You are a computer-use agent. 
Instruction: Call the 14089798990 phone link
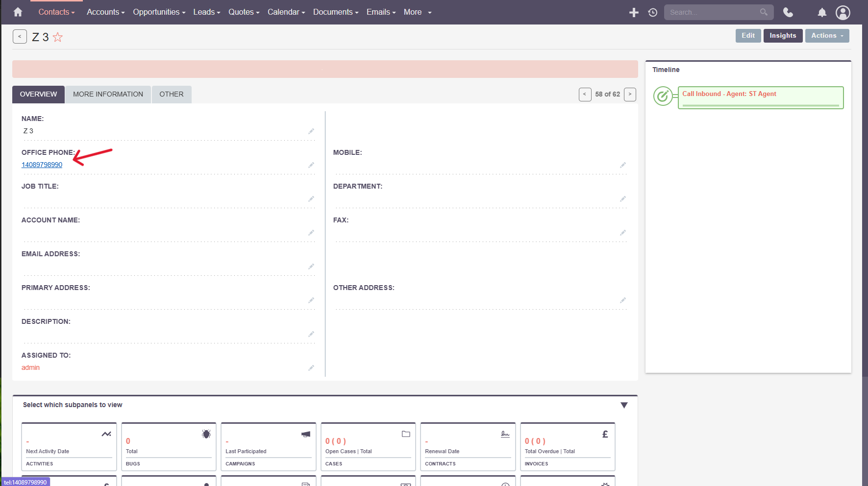click(x=42, y=165)
